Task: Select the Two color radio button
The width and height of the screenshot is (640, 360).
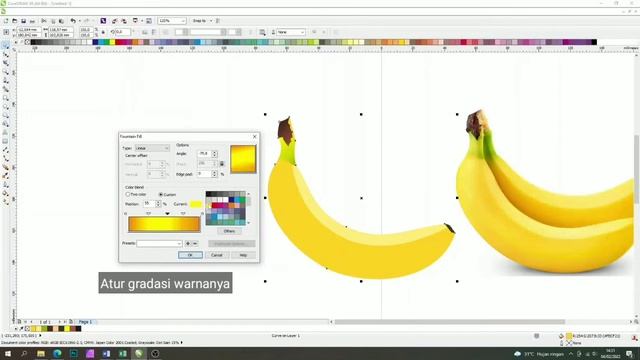Action: click(x=128, y=194)
